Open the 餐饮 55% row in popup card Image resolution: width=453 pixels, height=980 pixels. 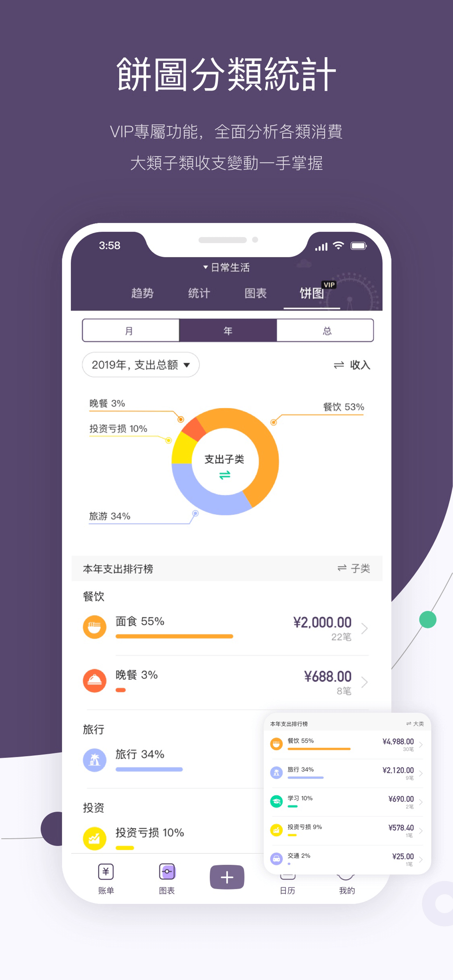347,744
